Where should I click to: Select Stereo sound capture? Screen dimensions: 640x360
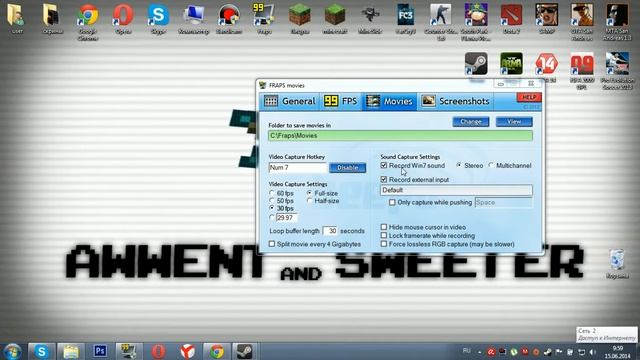(x=459, y=165)
